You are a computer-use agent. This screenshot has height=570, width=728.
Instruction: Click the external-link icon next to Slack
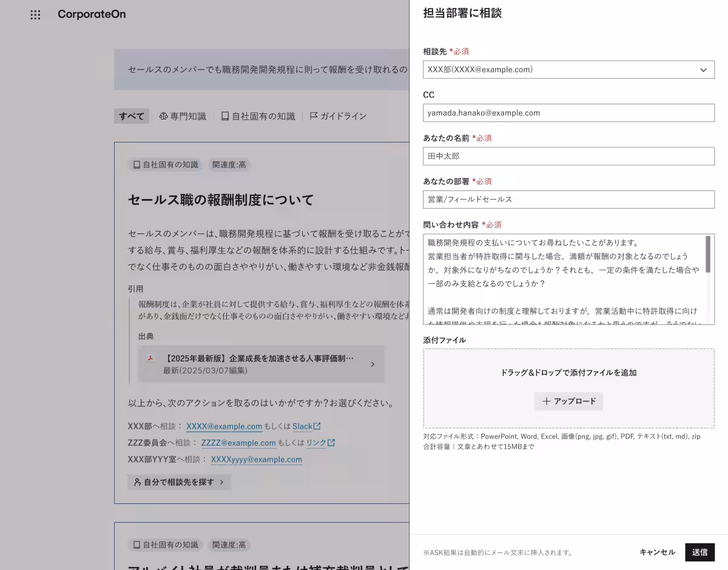point(316,426)
